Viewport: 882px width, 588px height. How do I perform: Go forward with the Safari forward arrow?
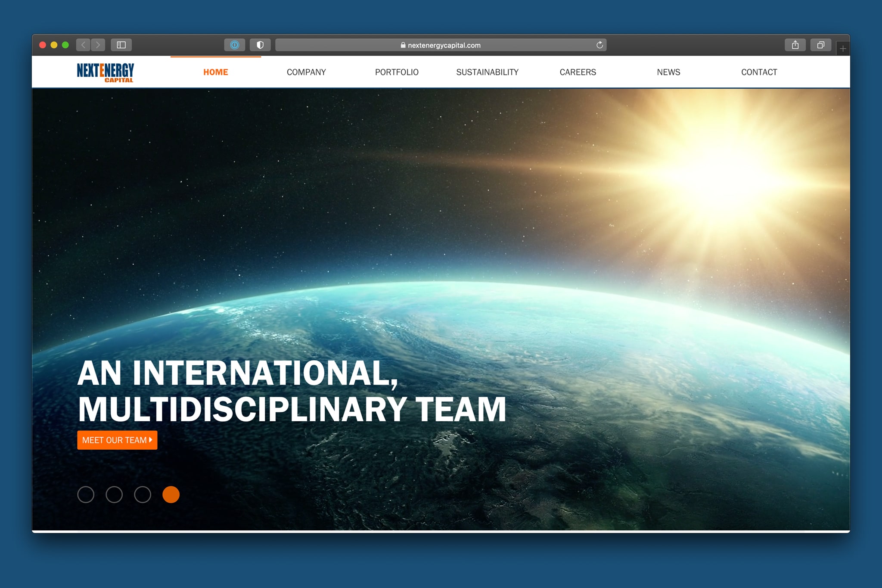[x=98, y=45]
